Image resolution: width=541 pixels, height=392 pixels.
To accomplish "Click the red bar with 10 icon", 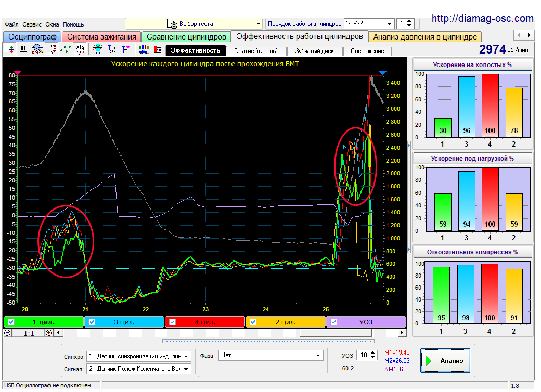I will pyautogui.click(x=158, y=49).
